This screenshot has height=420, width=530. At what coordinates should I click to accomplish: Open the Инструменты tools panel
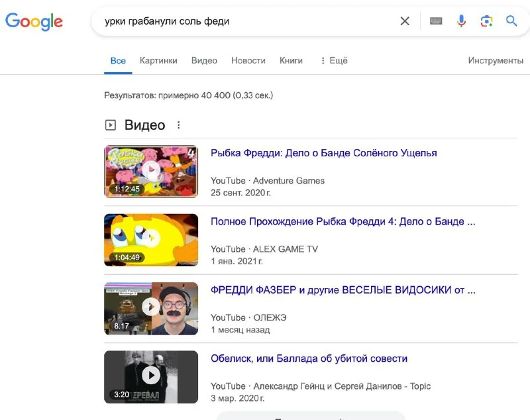point(495,60)
